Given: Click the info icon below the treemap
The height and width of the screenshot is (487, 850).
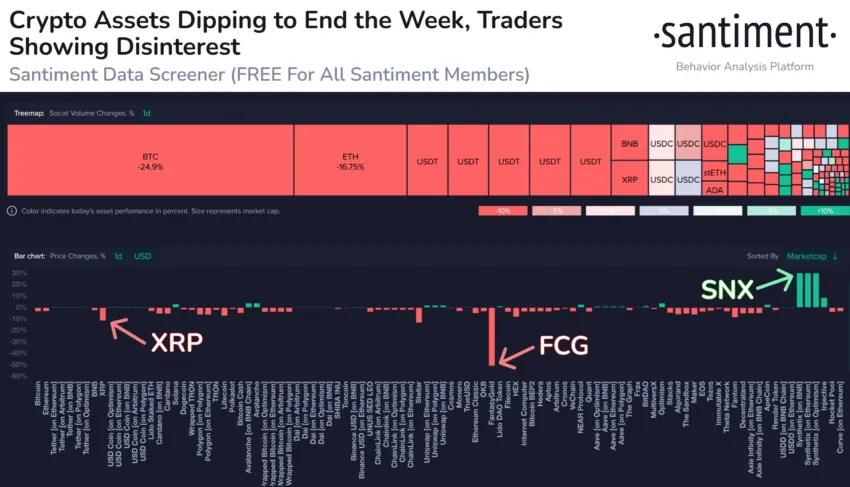Looking at the screenshot, I should pyautogui.click(x=11, y=211).
